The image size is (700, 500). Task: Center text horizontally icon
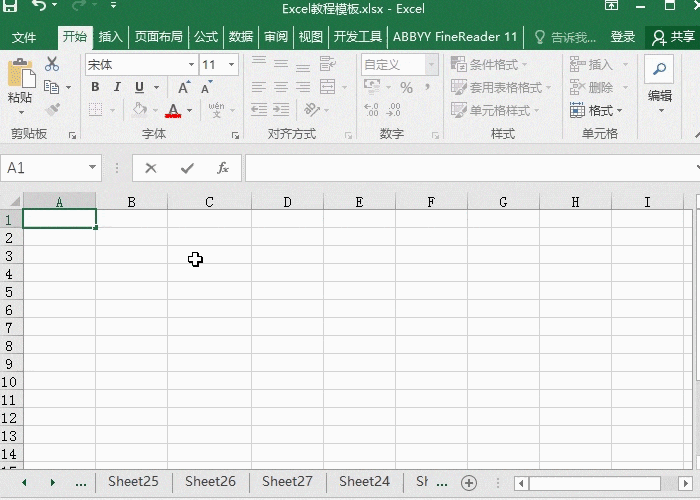(x=281, y=87)
